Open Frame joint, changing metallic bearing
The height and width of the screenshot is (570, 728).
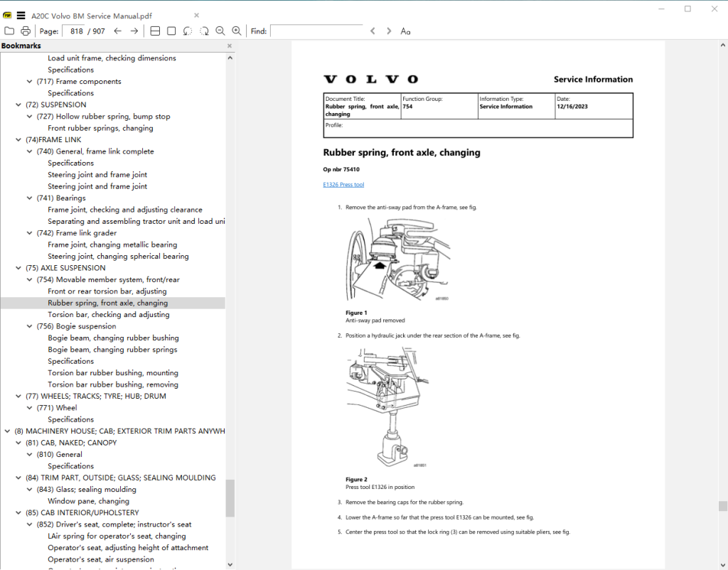(112, 244)
